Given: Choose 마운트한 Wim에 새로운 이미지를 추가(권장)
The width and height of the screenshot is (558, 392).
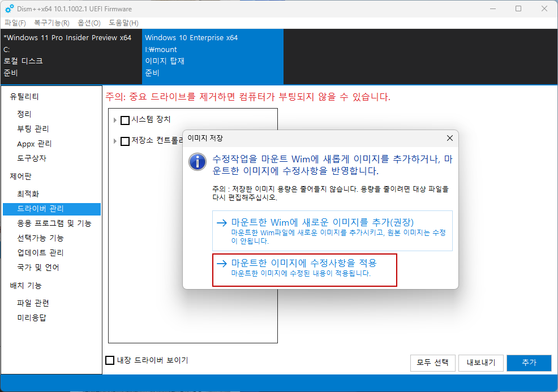Looking at the screenshot, I should [x=332, y=231].
